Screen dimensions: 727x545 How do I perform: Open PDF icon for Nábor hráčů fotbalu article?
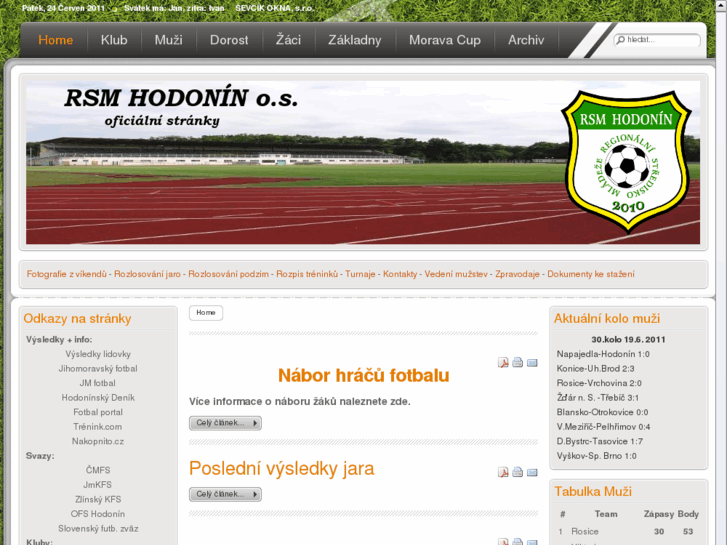pos(503,363)
